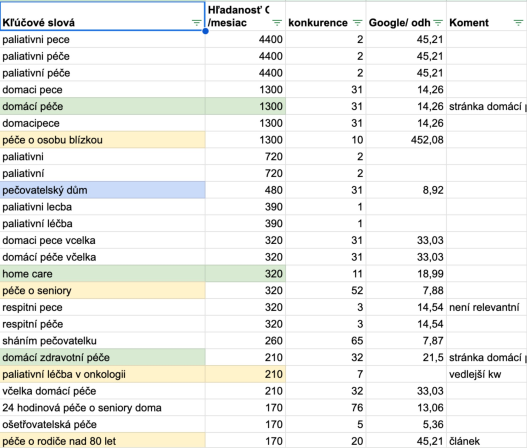Click Google value 13,06
This screenshot has width=527, height=448.
pos(430,408)
